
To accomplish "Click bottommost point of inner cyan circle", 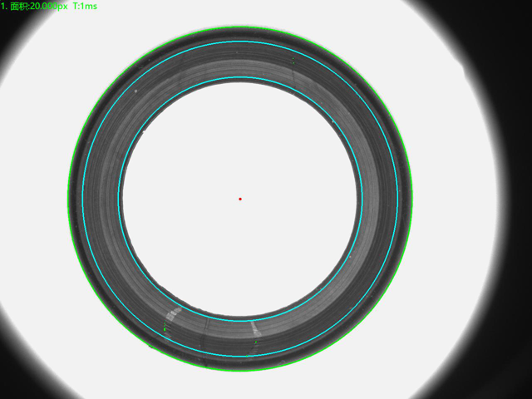I will coord(240,320).
